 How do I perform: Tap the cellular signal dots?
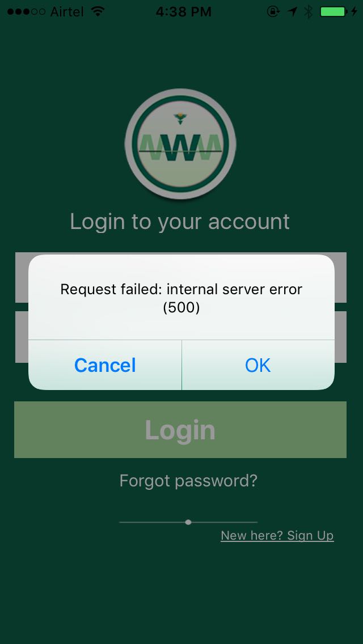(x=26, y=11)
